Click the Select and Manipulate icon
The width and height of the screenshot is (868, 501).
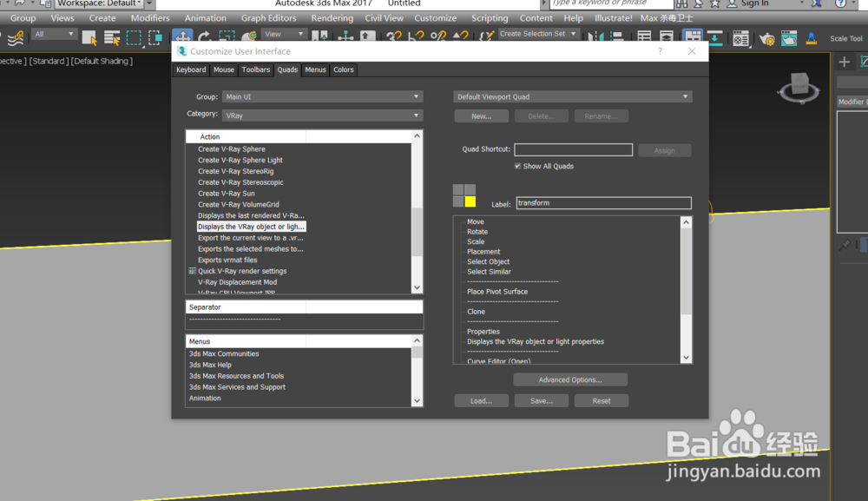[x=345, y=37]
